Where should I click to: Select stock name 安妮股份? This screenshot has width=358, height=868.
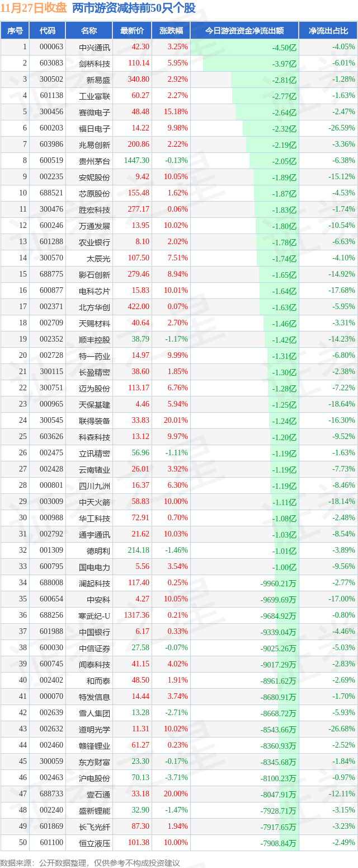click(x=95, y=177)
